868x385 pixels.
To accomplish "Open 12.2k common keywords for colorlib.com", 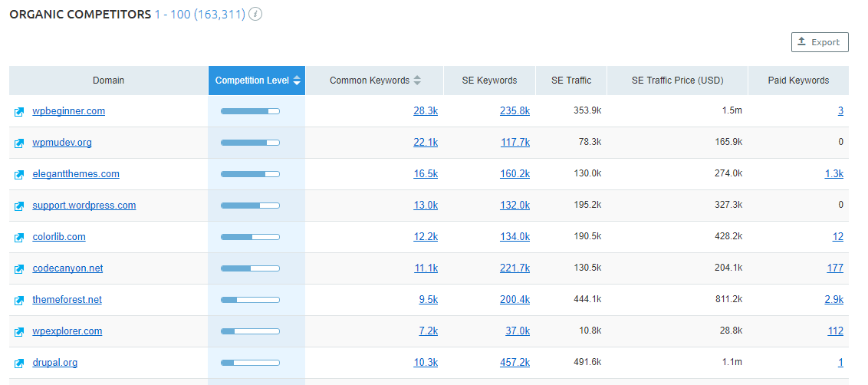I will (x=425, y=237).
